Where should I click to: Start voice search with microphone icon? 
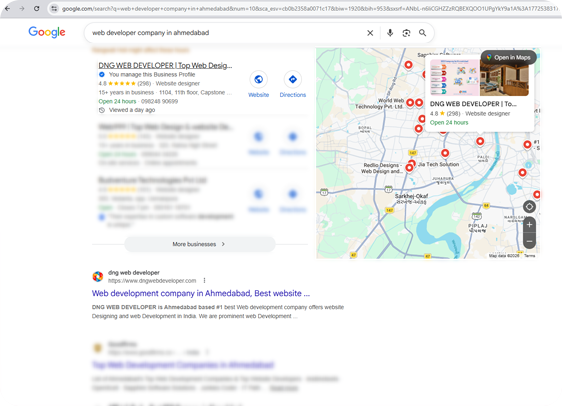click(390, 33)
